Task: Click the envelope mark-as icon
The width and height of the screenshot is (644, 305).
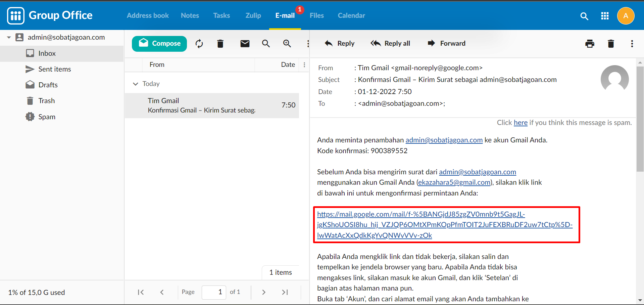Action: [245, 44]
